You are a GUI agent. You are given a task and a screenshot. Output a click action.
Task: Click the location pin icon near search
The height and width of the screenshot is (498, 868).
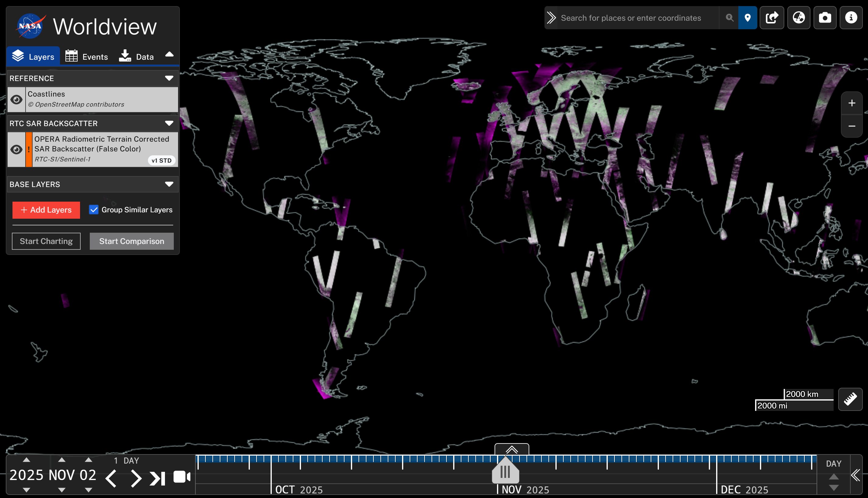point(747,17)
